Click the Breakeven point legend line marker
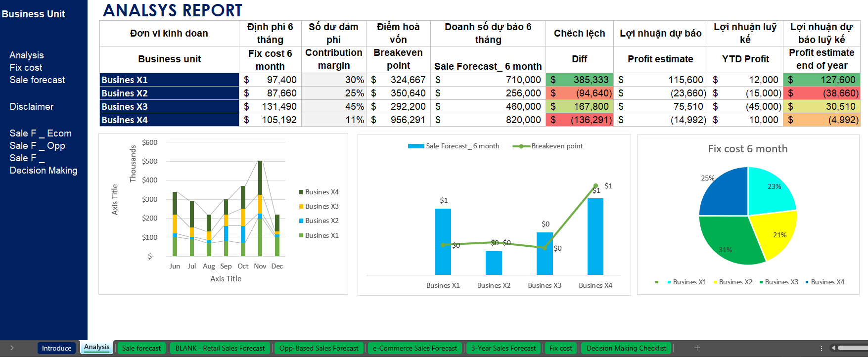This screenshot has width=868, height=357. [521, 146]
